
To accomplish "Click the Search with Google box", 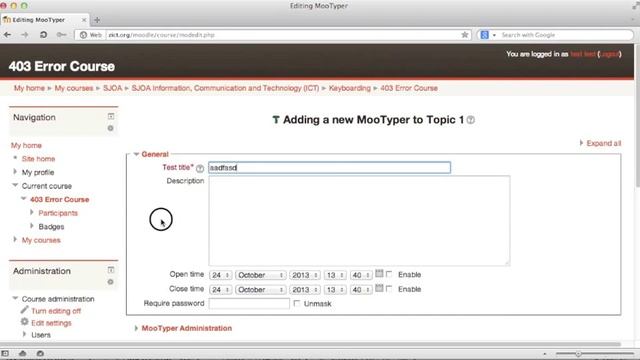I will [x=565, y=35].
